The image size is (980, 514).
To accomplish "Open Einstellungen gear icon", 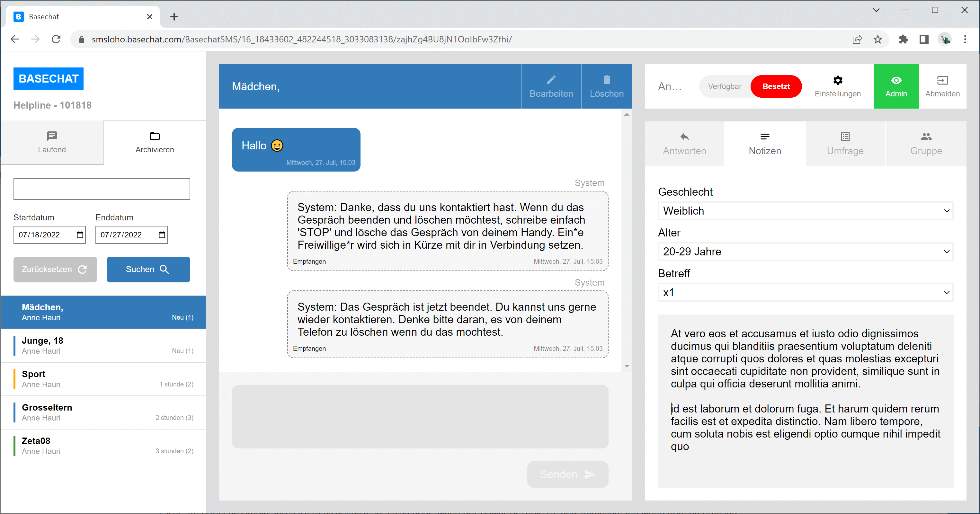I will [837, 80].
